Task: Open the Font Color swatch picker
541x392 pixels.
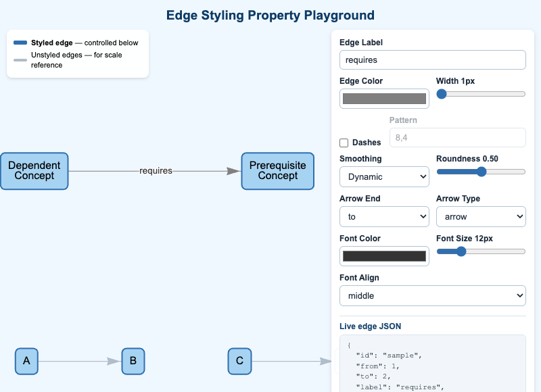Action: [x=384, y=256]
